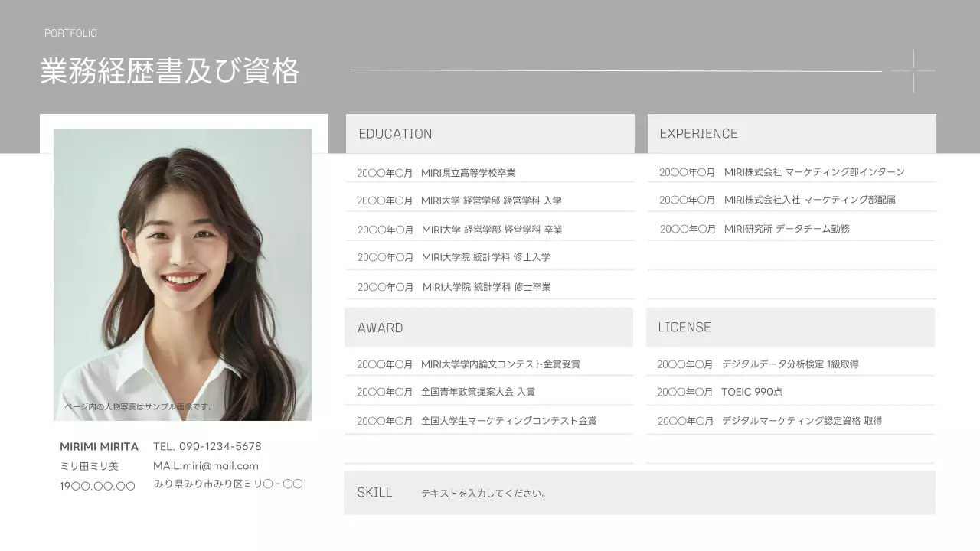Image resolution: width=980 pixels, height=551 pixels.
Task: Click the phone number TEL. 090-1234-5678
Action: coord(208,446)
